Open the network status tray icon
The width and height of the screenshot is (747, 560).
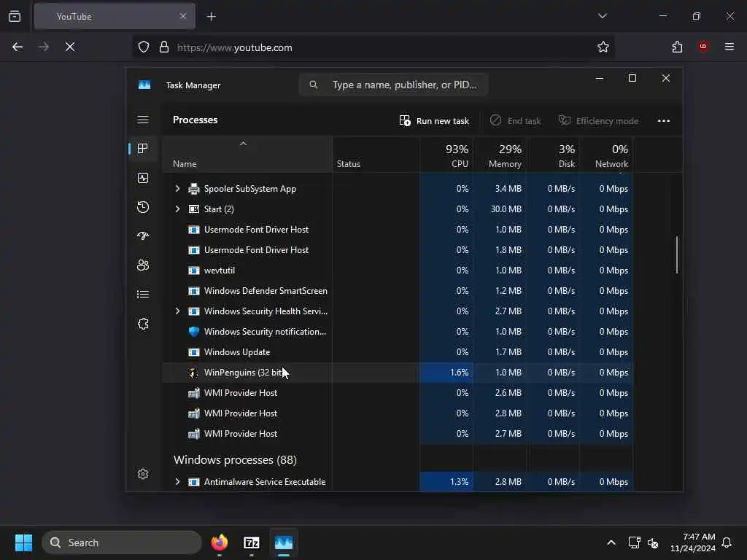click(x=634, y=542)
